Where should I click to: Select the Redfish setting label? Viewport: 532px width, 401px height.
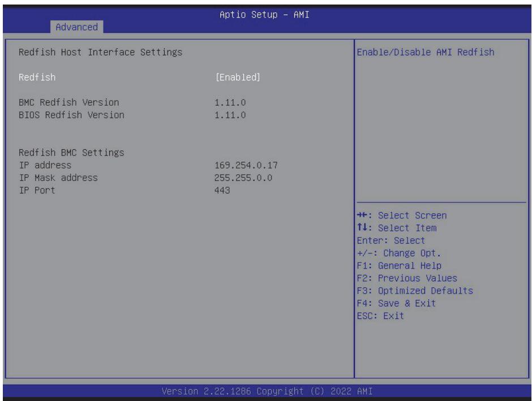(37, 77)
